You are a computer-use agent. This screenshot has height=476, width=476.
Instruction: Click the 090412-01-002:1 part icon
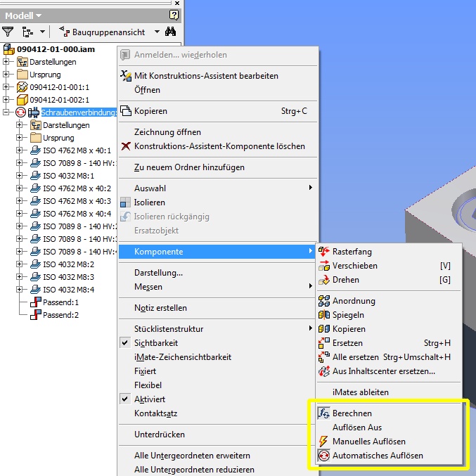click(22, 100)
